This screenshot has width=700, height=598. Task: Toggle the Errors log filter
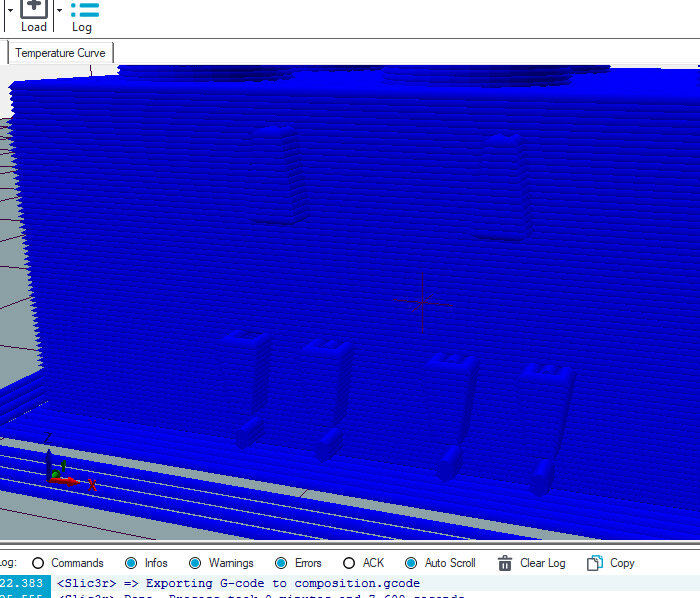pos(298,563)
